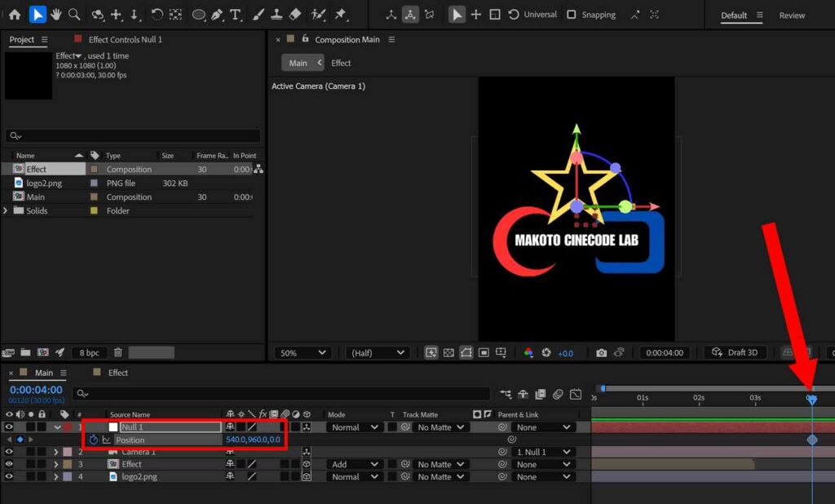Switch to the Effect timeline tab
835x504 pixels.
(x=117, y=373)
